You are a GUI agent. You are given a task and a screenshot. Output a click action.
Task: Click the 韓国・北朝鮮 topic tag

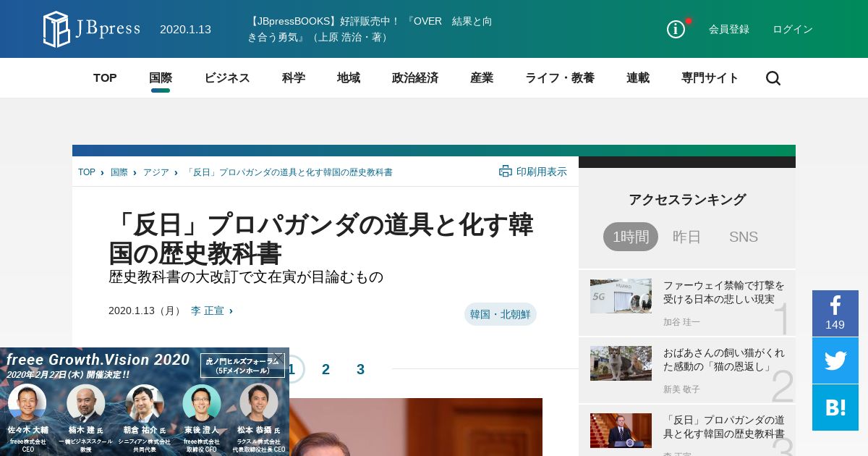(501, 314)
